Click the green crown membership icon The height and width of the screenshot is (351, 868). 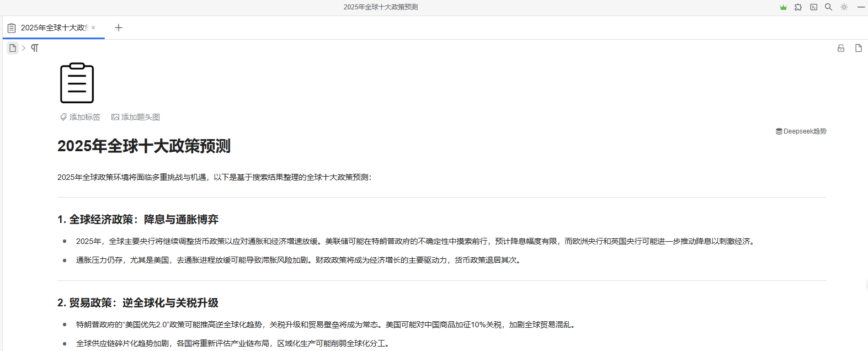click(x=783, y=7)
